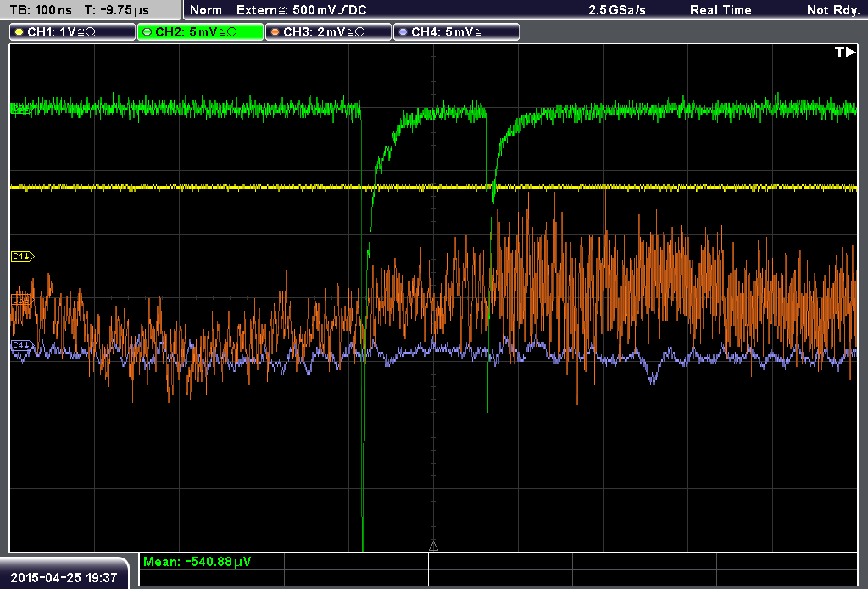The height and width of the screenshot is (589, 868).
Task: Select the CH2: 5mV channel tab
Action: 200,32
